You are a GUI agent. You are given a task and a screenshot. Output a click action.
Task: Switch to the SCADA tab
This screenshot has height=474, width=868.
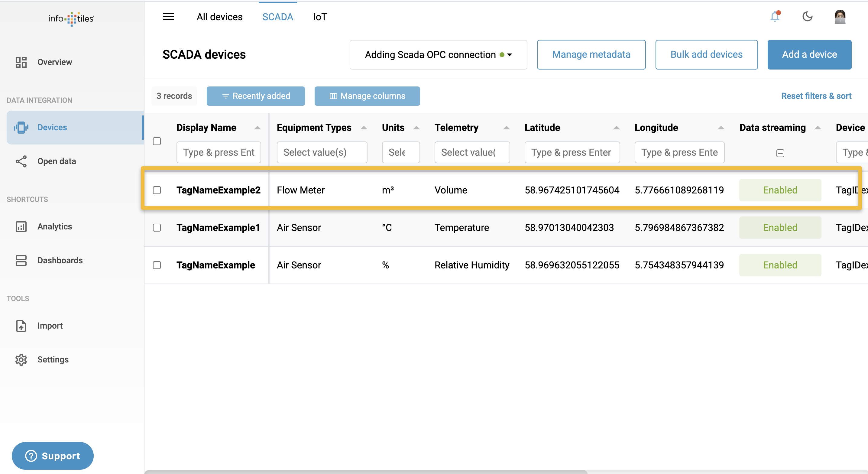pos(278,17)
